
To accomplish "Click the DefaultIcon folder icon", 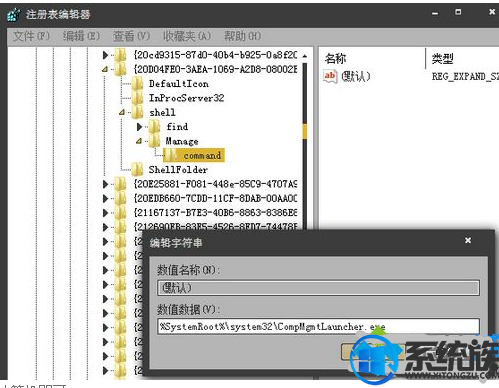I will [137, 84].
